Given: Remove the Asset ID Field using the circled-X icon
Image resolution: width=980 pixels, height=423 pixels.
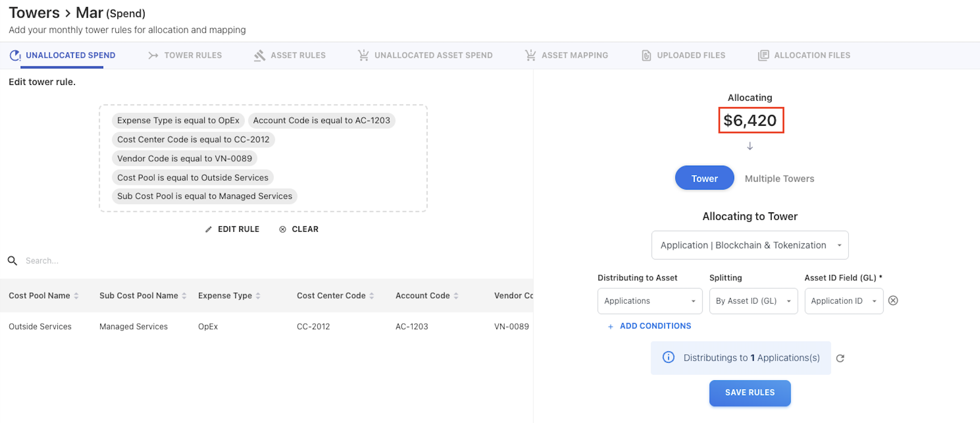Looking at the screenshot, I should coord(893,301).
